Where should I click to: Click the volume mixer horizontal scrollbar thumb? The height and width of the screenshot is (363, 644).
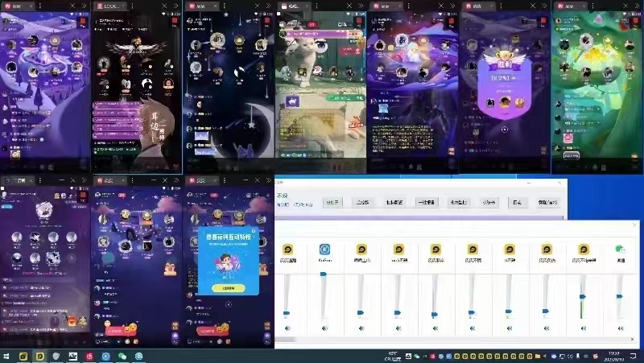(287, 339)
